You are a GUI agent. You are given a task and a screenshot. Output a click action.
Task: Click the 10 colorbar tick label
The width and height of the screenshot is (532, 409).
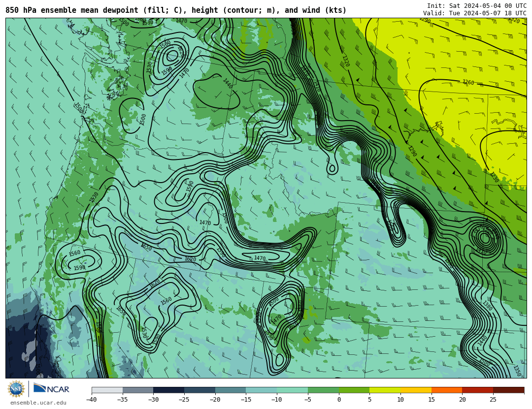tap(400, 400)
